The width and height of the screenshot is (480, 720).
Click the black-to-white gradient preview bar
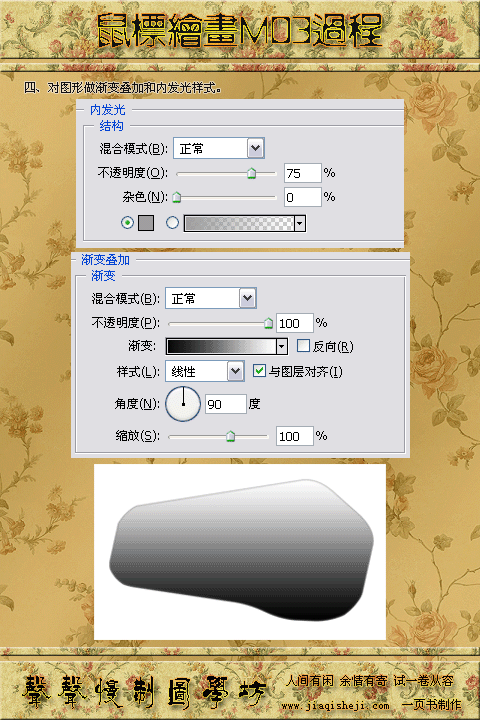click(221, 346)
